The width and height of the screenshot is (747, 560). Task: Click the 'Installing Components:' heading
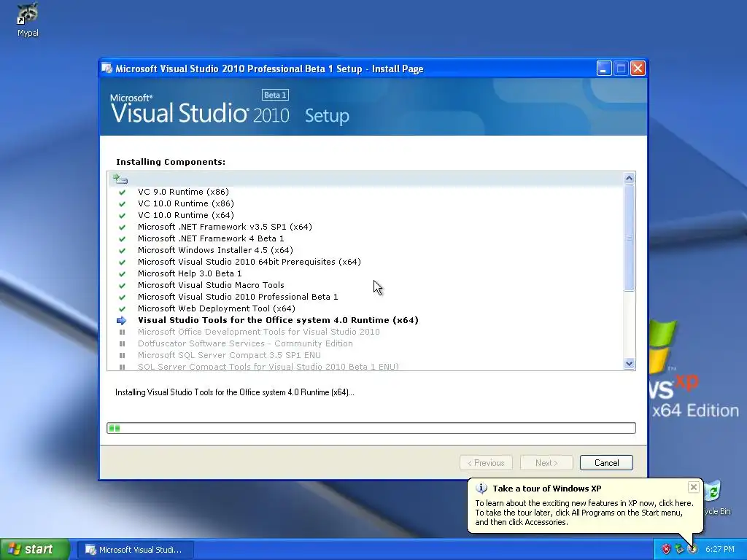[171, 162]
